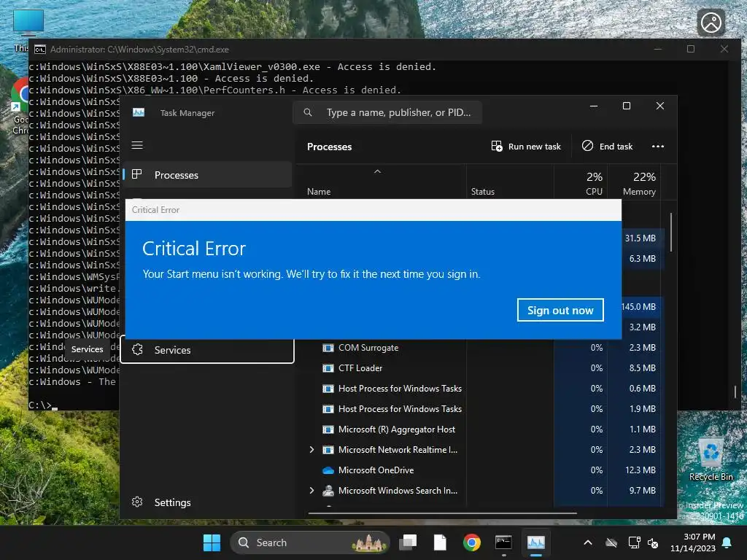
Task: Click the Settings gear icon in Task Manager
Action: click(x=137, y=502)
